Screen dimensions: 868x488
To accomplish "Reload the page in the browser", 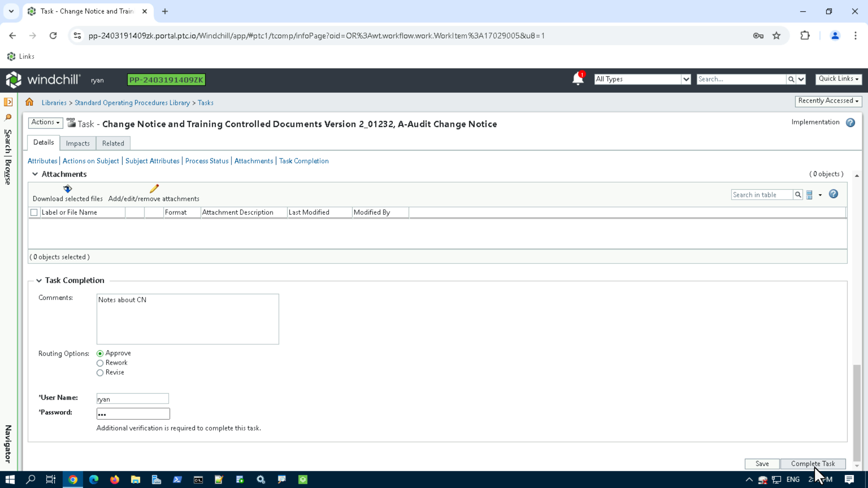I will (x=53, y=36).
